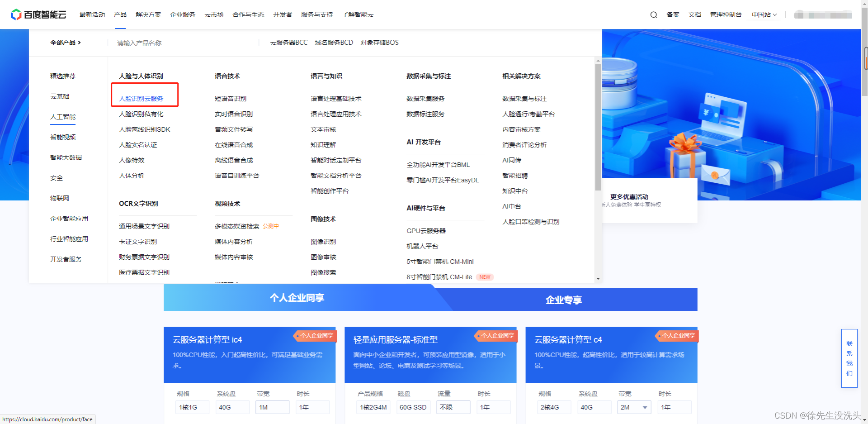
Task: Select the 企业智能应用 category
Action: coord(69,219)
